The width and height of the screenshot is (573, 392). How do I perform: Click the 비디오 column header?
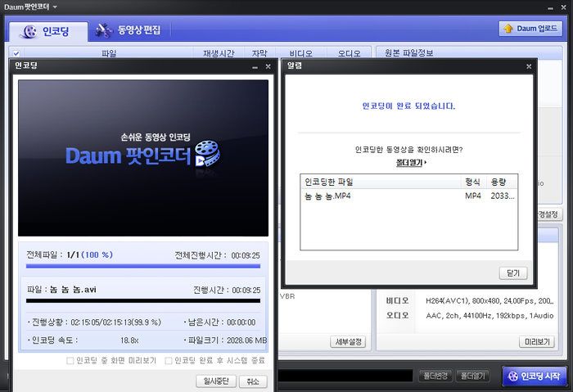click(x=301, y=53)
